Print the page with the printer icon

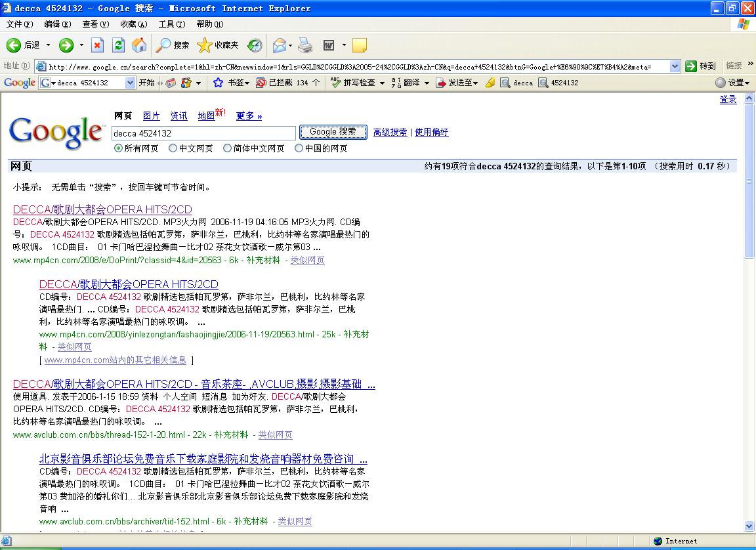click(x=305, y=45)
